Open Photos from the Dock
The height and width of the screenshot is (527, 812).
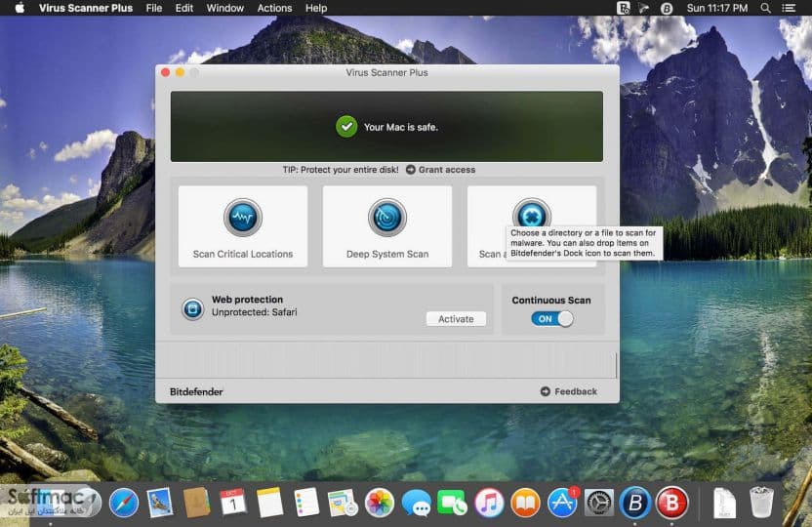[x=379, y=503]
